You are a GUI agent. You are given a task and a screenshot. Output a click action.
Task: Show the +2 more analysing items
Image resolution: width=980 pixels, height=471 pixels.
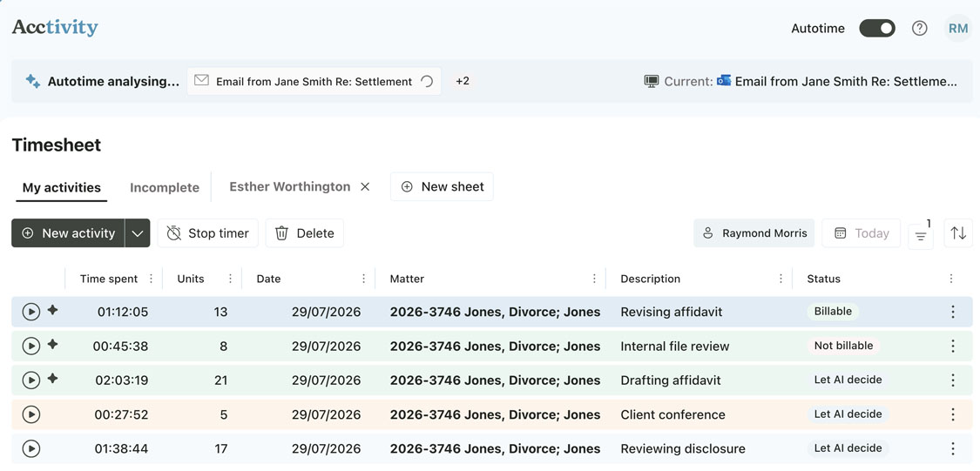click(463, 81)
